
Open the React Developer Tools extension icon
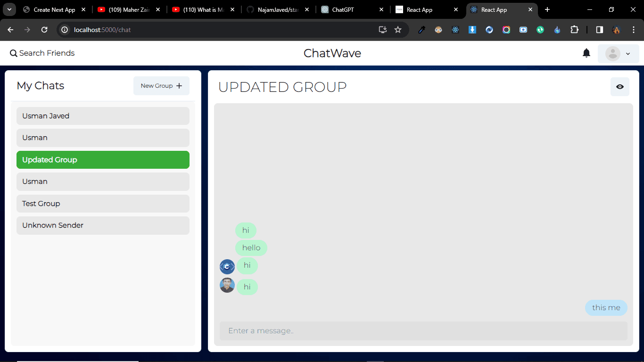click(x=455, y=30)
